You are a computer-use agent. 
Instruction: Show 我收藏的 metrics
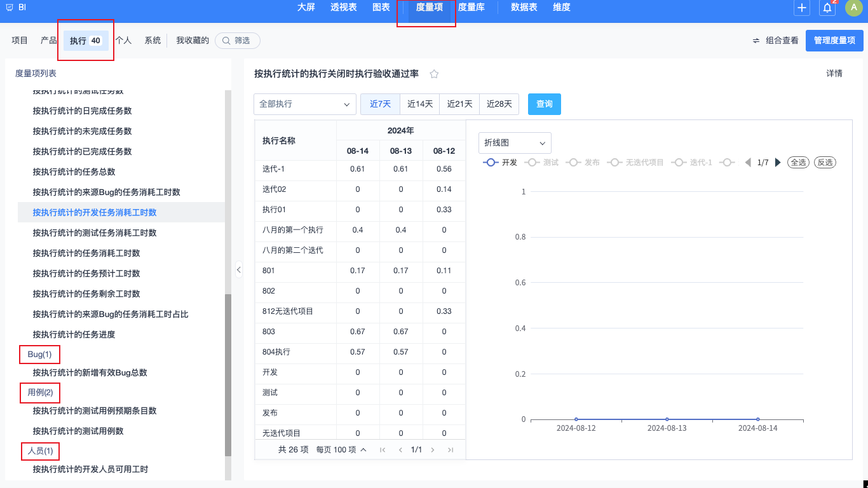tap(193, 41)
